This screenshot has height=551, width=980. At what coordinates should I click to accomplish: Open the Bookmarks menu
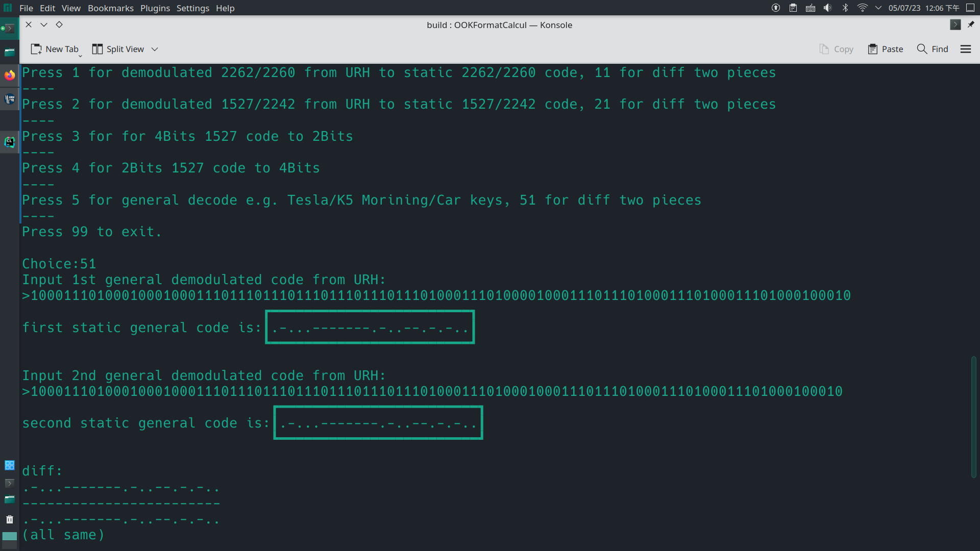click(x=110, y=8)
